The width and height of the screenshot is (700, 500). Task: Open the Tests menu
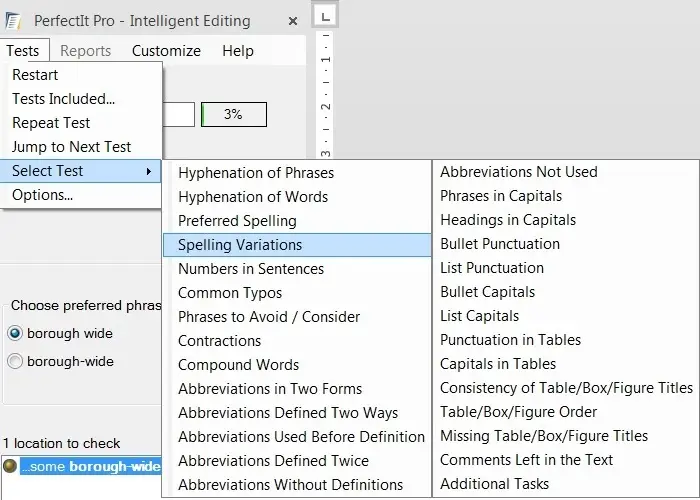(x=23, y=50)
